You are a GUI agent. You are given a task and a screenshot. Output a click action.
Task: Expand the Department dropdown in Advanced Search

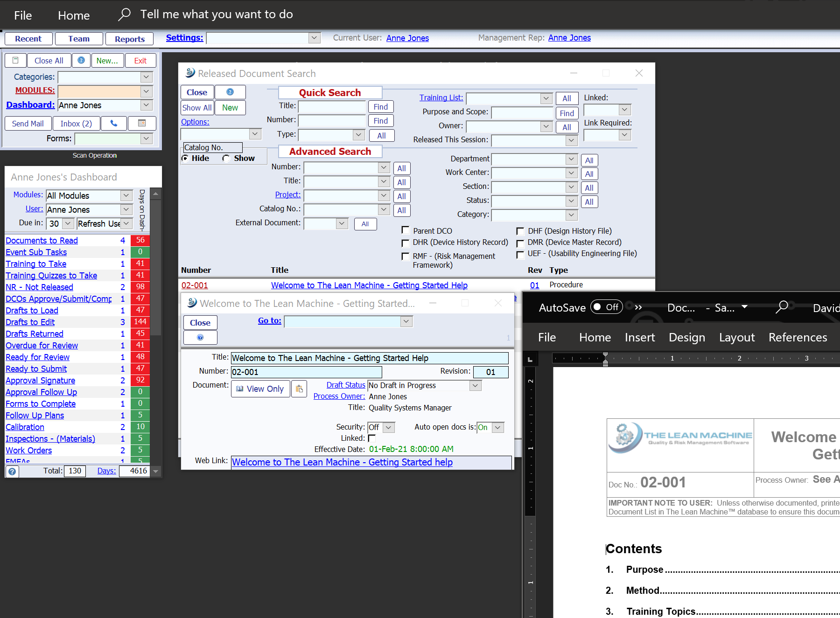pos(572,159)
